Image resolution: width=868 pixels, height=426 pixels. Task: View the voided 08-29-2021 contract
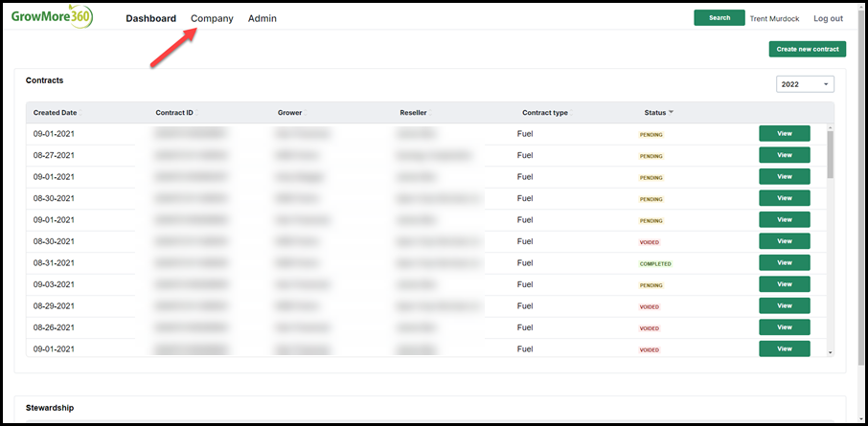[x=785, y=306]
